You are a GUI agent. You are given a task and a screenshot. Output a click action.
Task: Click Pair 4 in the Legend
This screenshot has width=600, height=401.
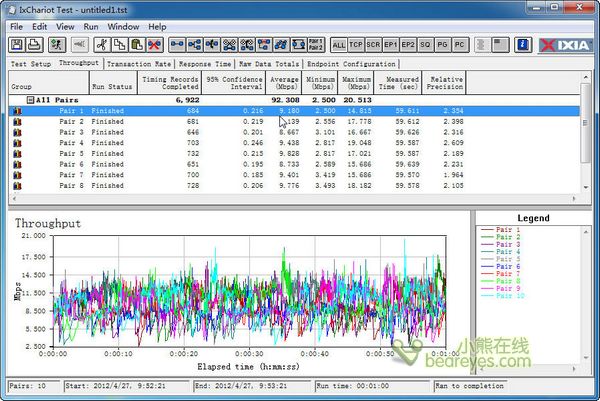(x=501, y=252)
